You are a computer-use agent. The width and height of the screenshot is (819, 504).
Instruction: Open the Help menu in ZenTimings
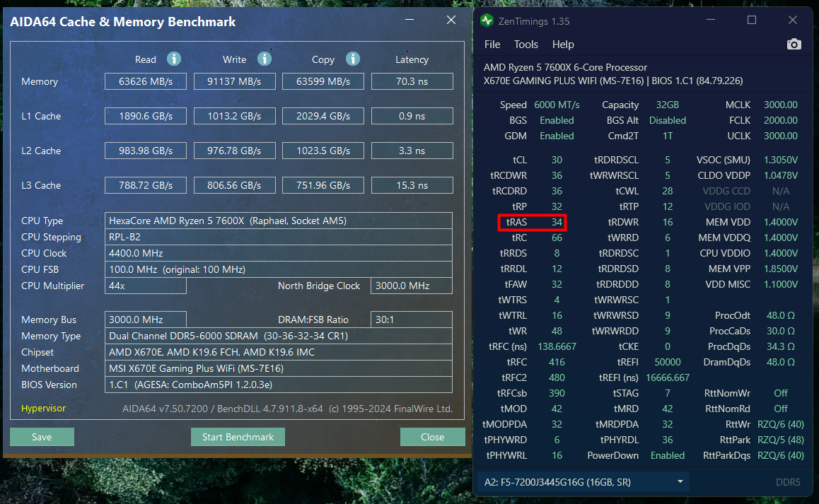click(x=563, y=45)
